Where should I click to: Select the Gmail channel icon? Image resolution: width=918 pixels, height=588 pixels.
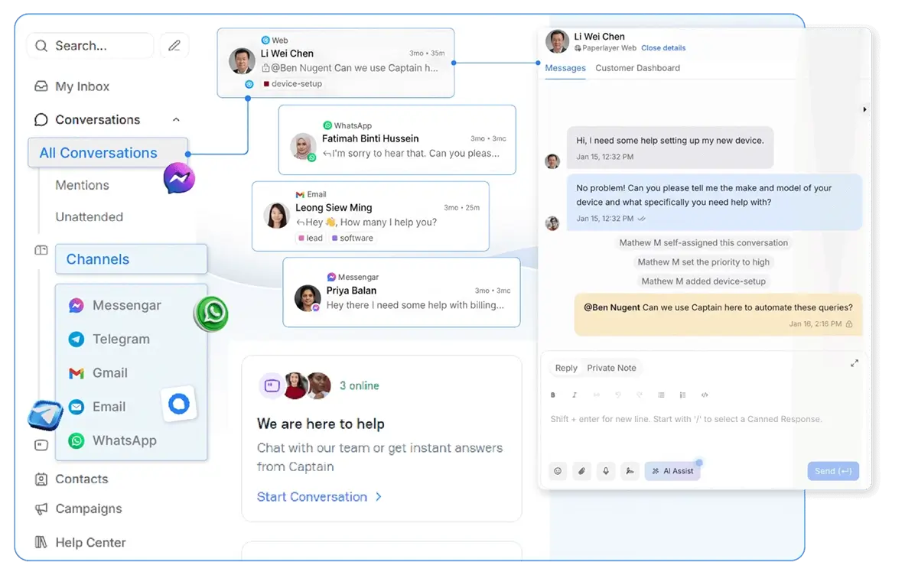76,373
